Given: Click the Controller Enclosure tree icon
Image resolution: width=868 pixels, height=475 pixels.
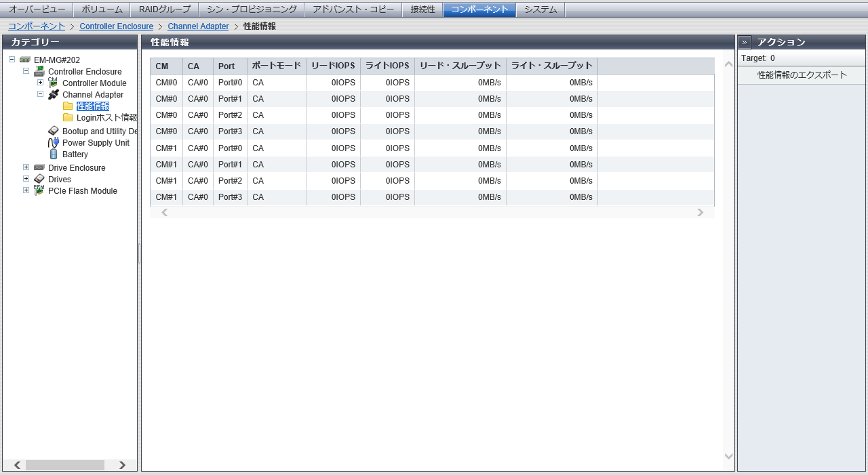Looking at the screenshot, I should pos(39,72).
